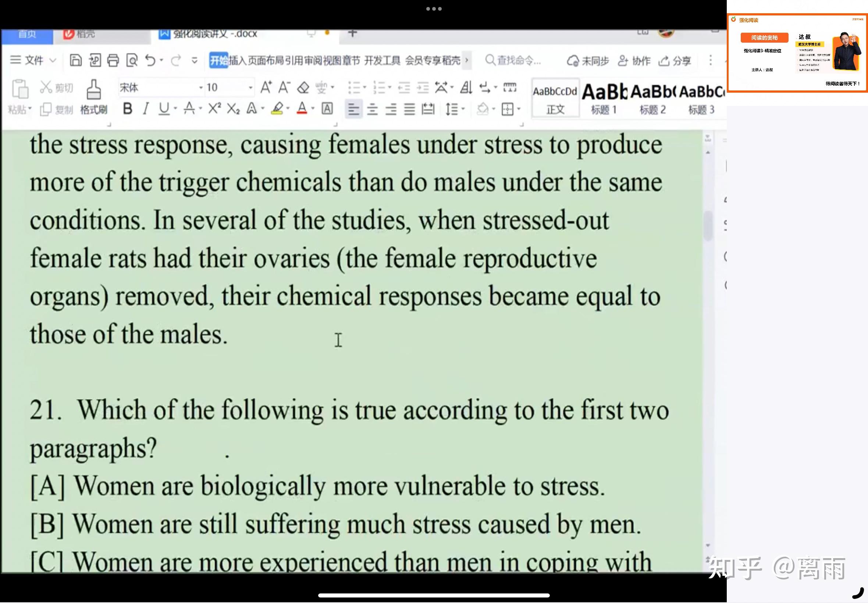Toggle align left paragraph
The width and height of the screenshot is (868, 603).
[354, 109]
